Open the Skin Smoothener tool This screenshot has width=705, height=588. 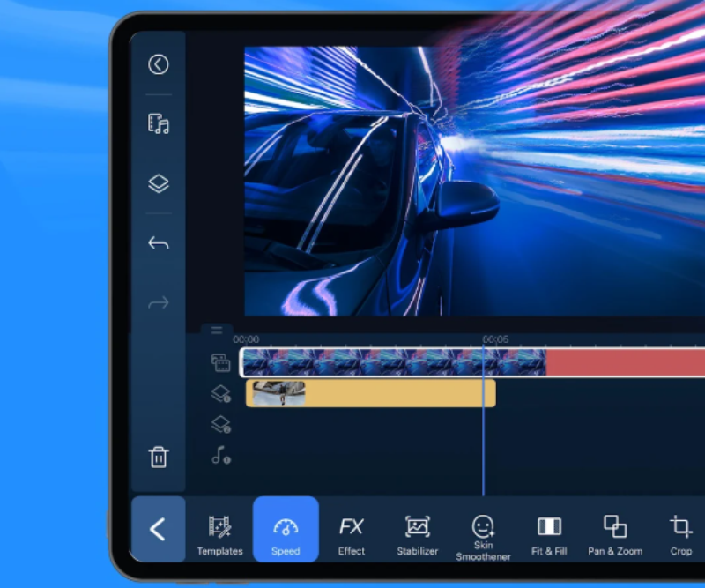click(x=483, y=538)
